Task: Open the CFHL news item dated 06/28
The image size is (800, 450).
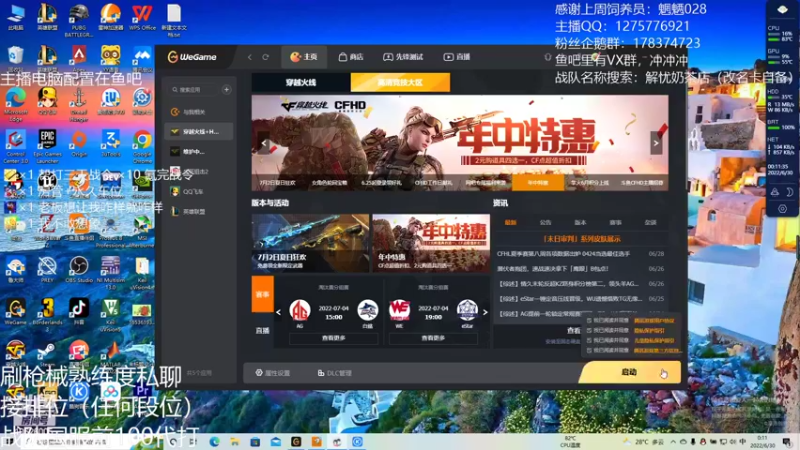Action: point(581,254)
